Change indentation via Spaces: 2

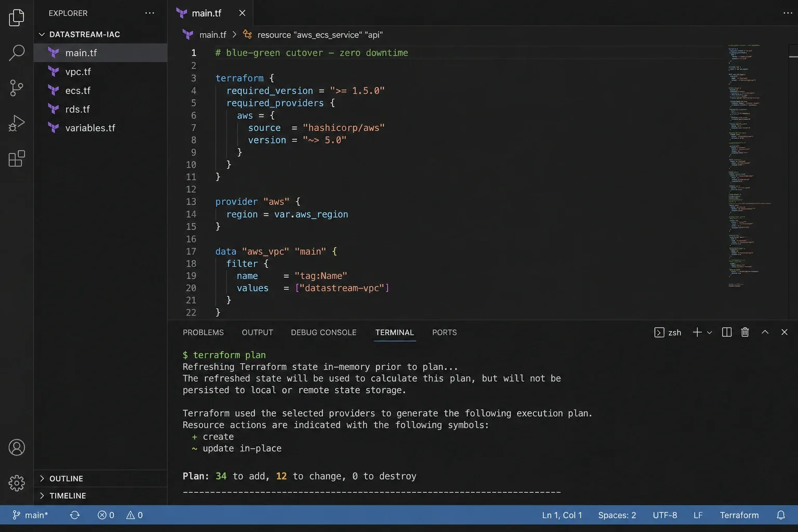coord(617,515)
